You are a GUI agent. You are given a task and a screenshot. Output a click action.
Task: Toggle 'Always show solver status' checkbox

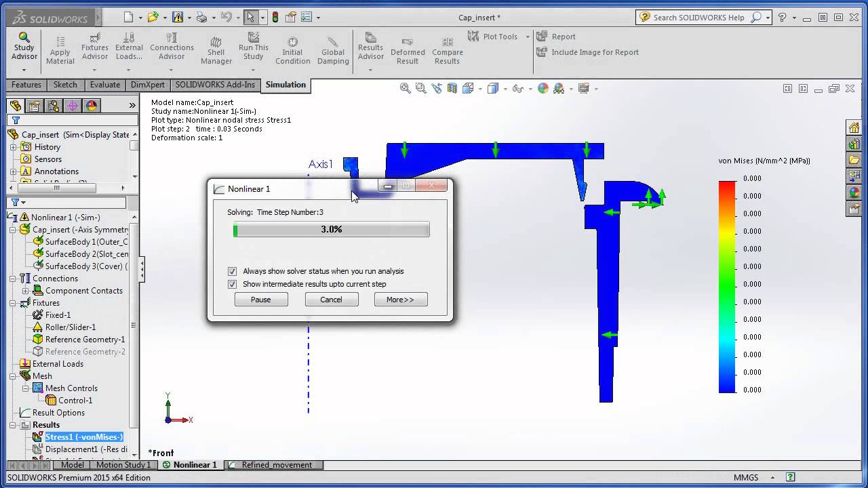pyautogui.click(x=232, y=271)
